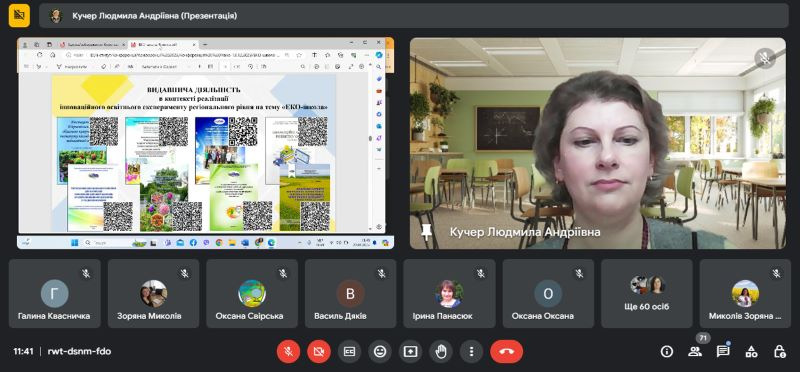Click the slide title 'ВИДАВНИЧА ДІЯЛЬНІСТЬ' in the presentation
This screenshot has width=800, height=372.
coord(193,90)
